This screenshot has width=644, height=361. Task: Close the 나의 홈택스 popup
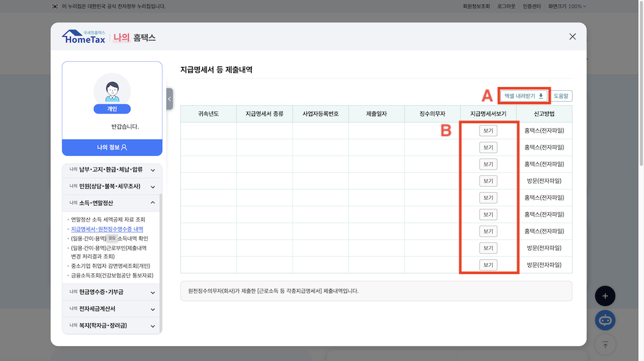[x=572, y=37]
